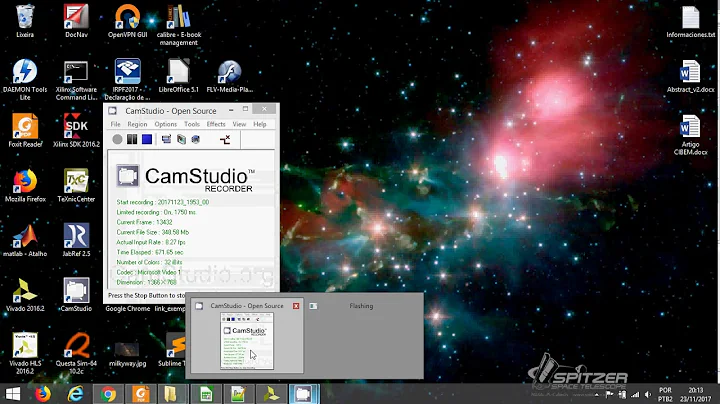Screen dimensions: 720x404
Task: Switch to LibreOffice Calc in taskbar
Action: click(206, 394)
